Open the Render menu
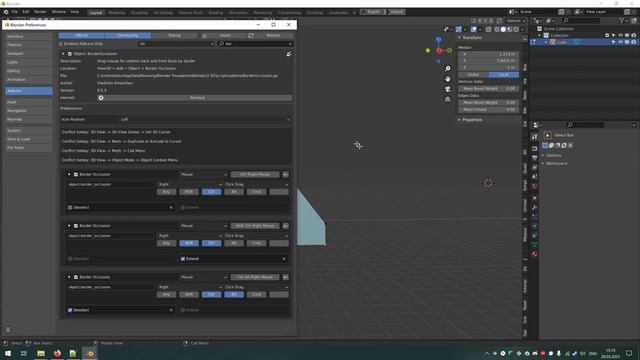This screenshot has width=640, height=360. (x=40, y=12)
